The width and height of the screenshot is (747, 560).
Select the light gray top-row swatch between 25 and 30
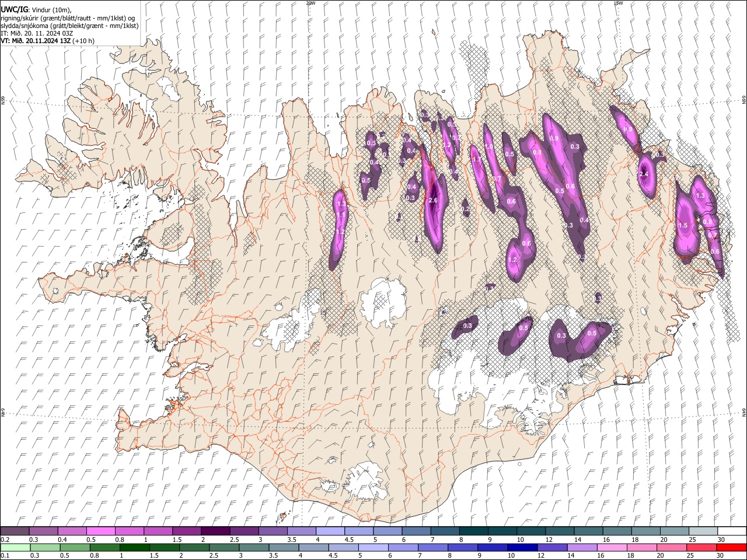(x=703, y=531)
